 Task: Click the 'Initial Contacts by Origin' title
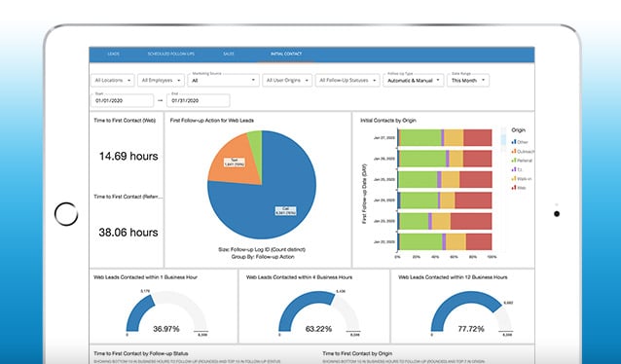click(388, 120)
